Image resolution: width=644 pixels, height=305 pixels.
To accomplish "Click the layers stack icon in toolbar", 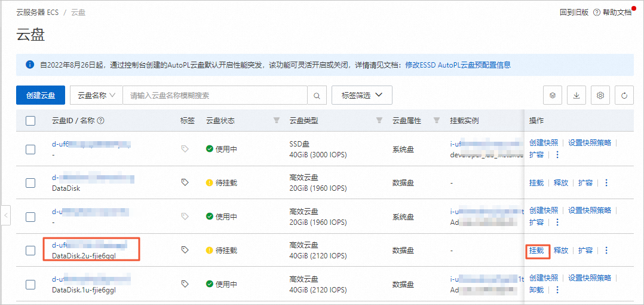I will 553,96.
